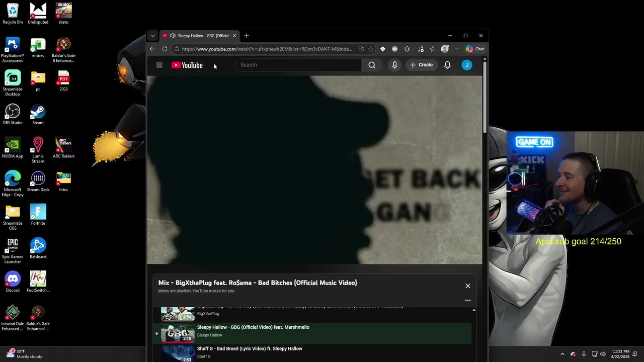Open the Recycle Bin desktop icon

tap(13, 14)
